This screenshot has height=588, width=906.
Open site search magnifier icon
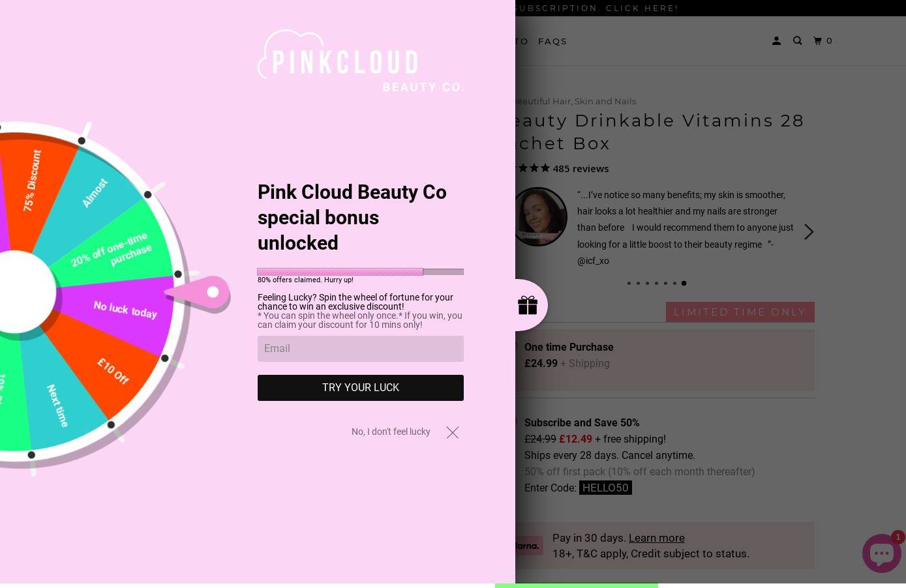[797, 40]
